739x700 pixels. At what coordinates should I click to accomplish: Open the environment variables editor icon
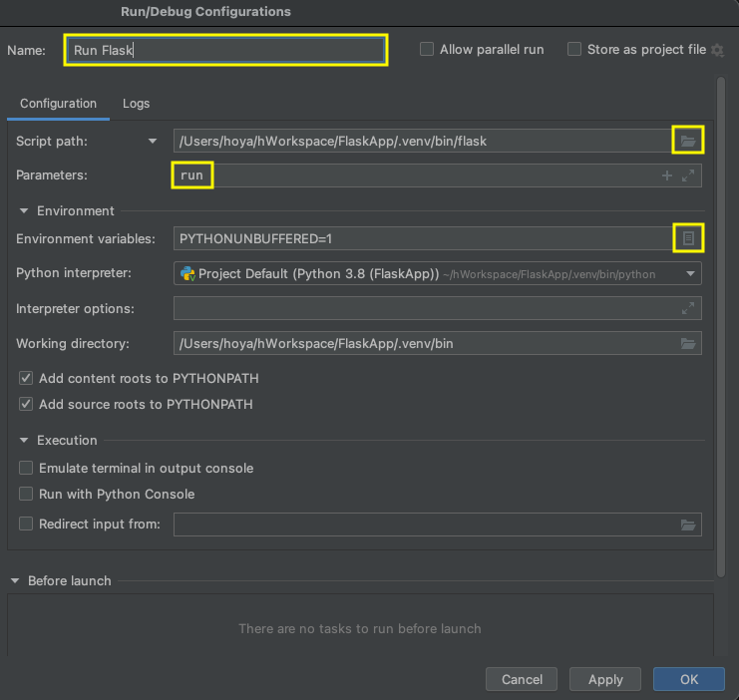pos(688,238)
